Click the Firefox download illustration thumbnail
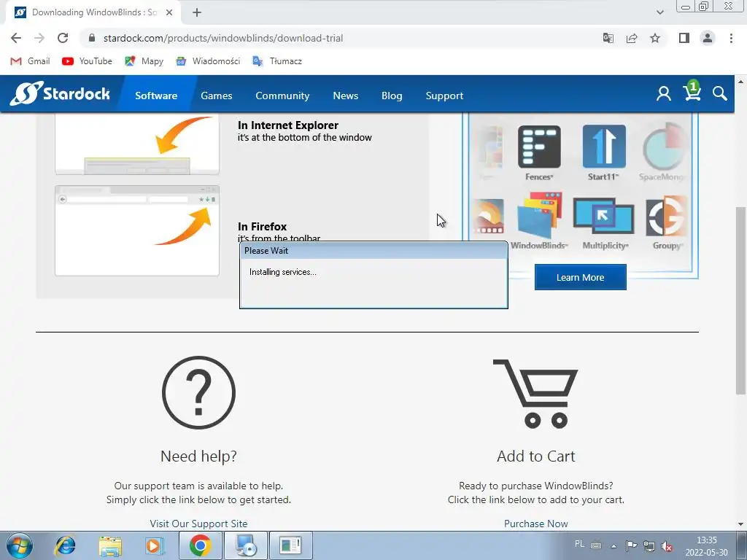Viewport: 747px width, 560px height. [137, 231]
